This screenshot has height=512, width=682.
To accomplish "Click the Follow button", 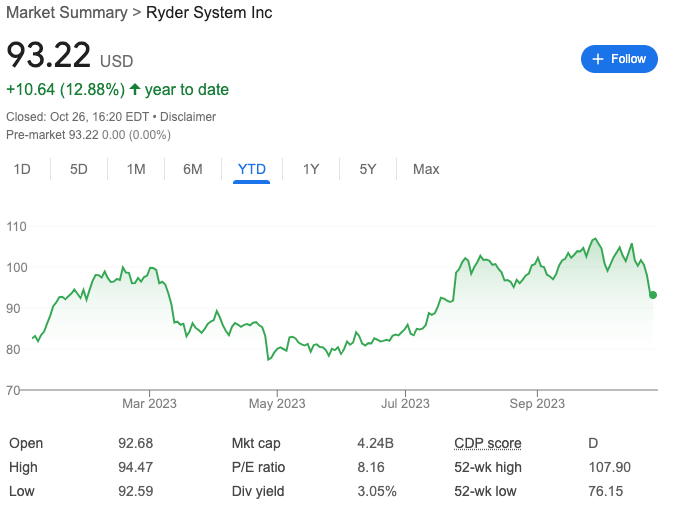I will [619, 59].
